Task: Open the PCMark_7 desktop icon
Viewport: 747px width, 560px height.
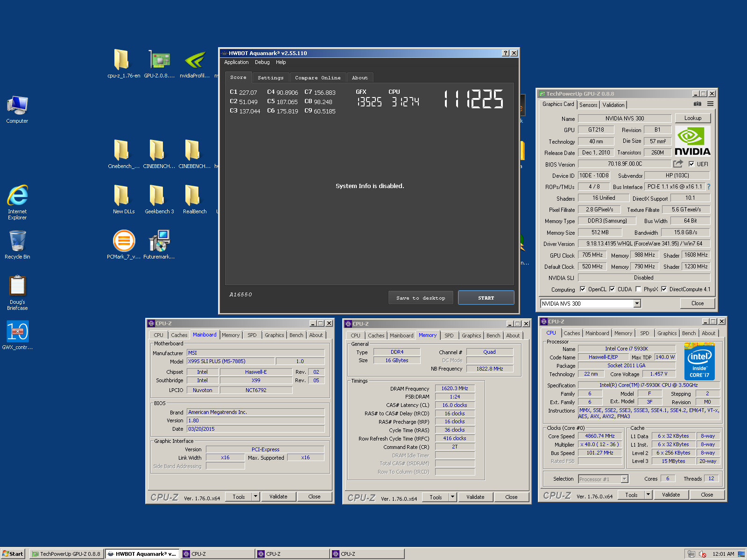Action: pyautogui.click(x=123, y=245)
